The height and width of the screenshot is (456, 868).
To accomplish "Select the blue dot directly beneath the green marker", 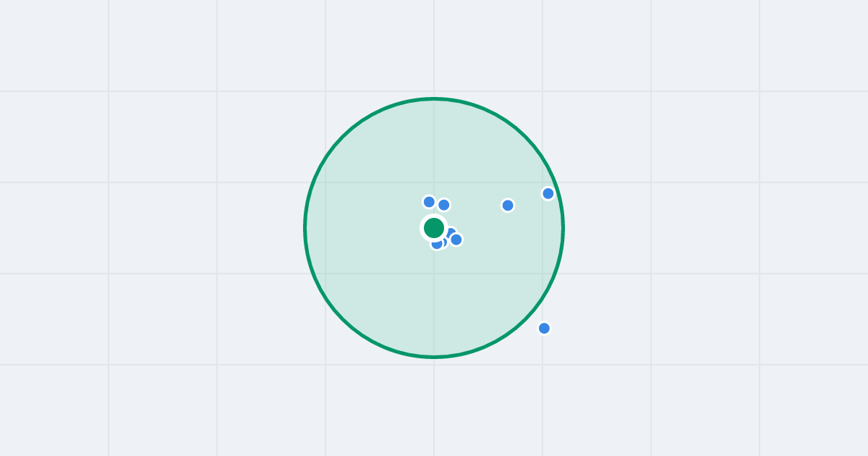I will pos(437,244).
